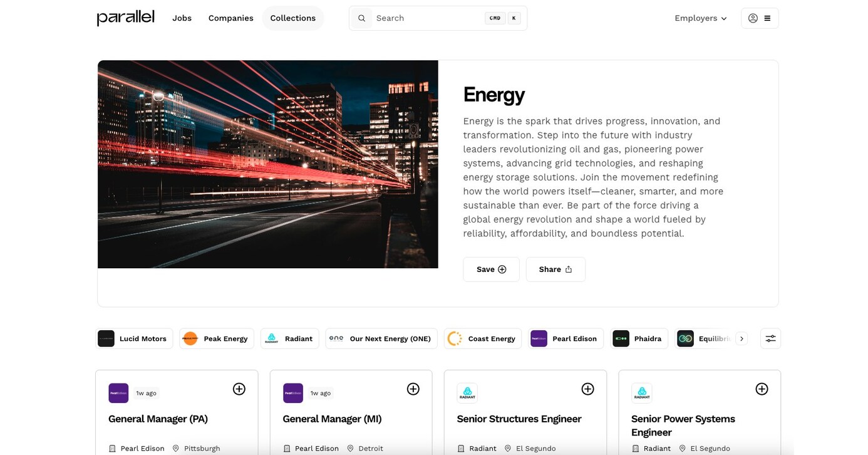
Task: Open the filter sliders icon beside company chips
Action: point(770,338)
